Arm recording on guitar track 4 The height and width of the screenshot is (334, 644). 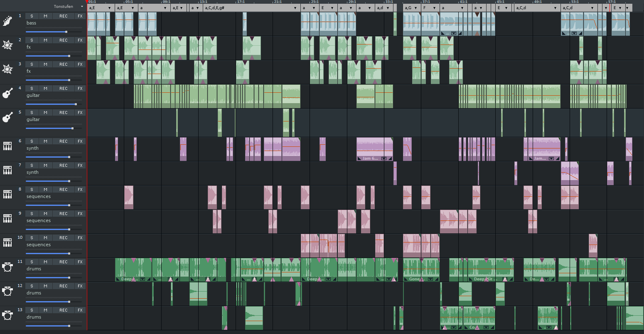(x=63, y=89)
